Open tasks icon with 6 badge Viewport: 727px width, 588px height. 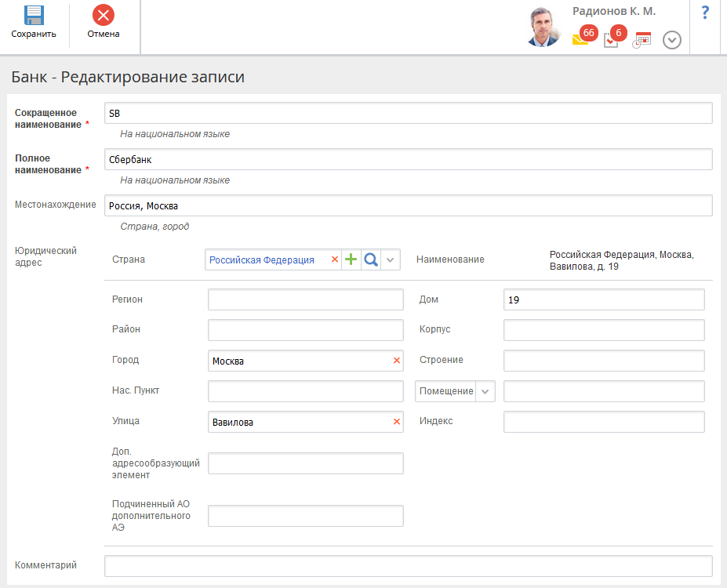point(612,40)
